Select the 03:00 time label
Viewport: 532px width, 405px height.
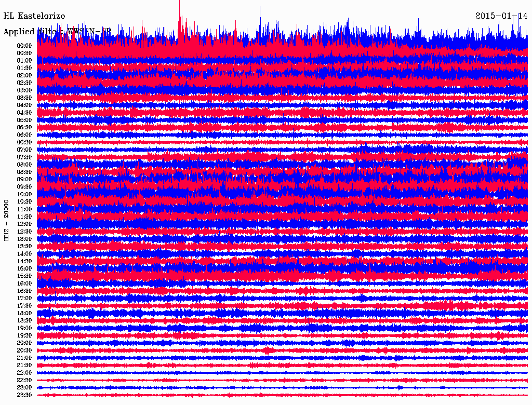click(x=24, y=90)
